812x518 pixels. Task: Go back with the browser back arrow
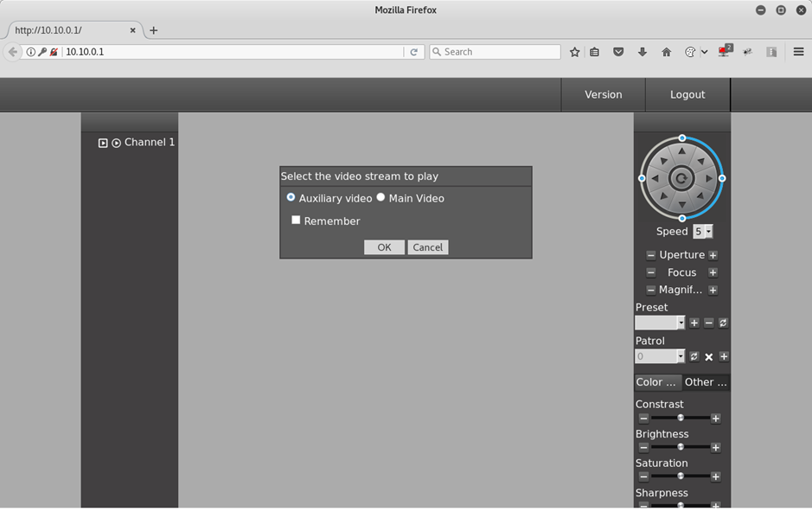[x=12, y=52]
